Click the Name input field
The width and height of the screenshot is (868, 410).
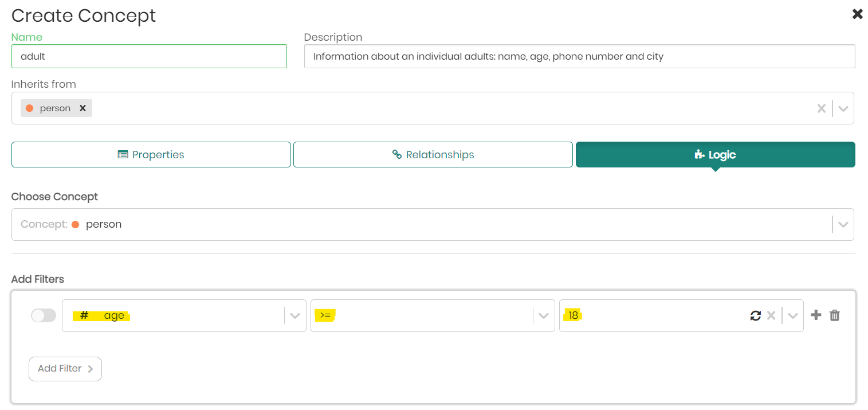[x=149, y=56]
